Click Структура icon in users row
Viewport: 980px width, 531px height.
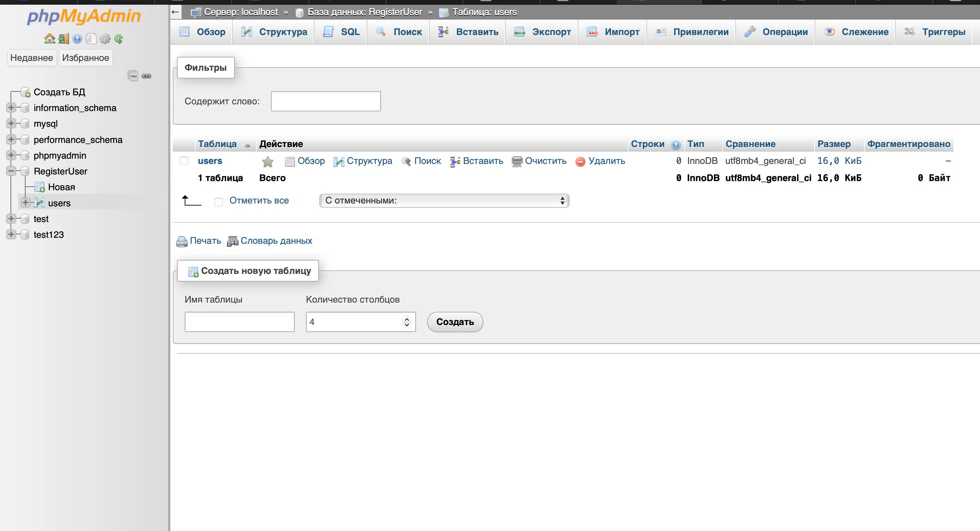point(339,161)
